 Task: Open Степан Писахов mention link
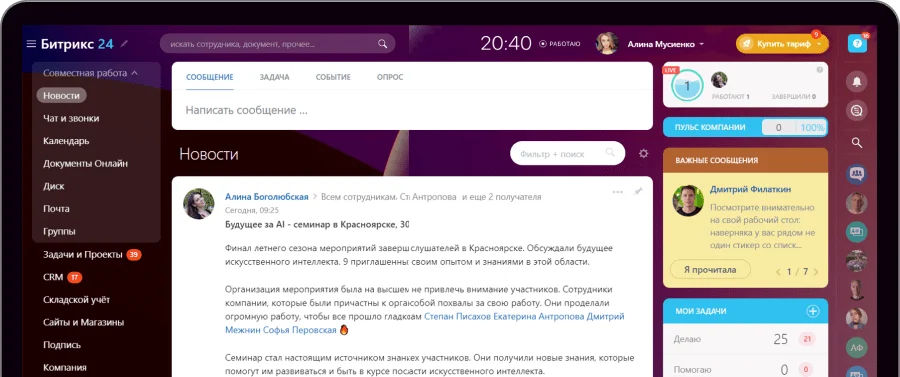[457, 316]
